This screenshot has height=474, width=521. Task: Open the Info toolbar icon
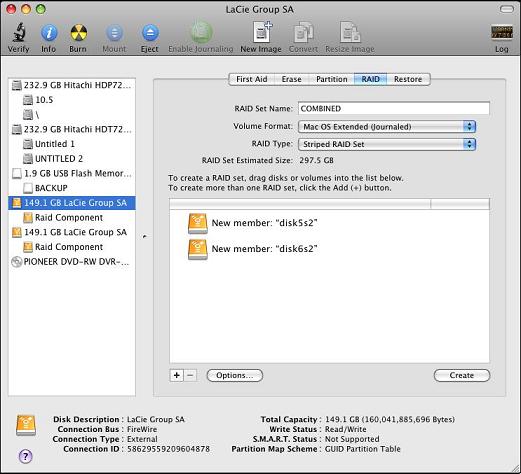pos(49,33)
